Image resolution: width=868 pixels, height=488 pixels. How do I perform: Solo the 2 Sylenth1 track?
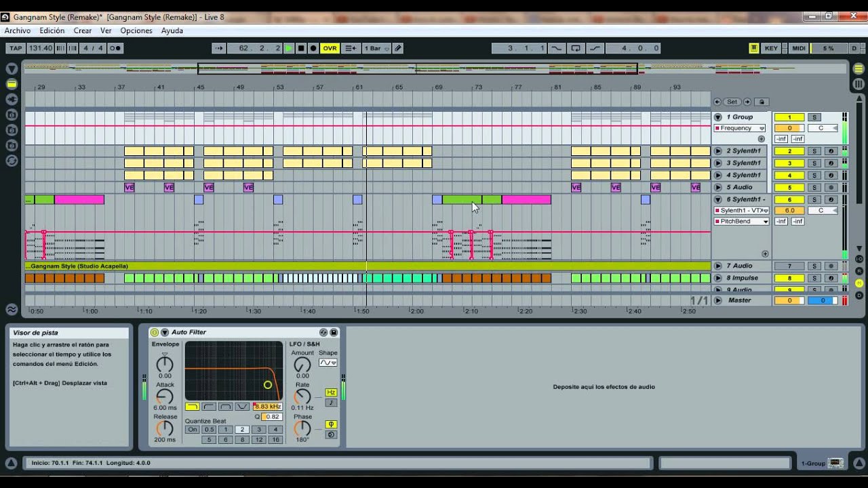814,151
